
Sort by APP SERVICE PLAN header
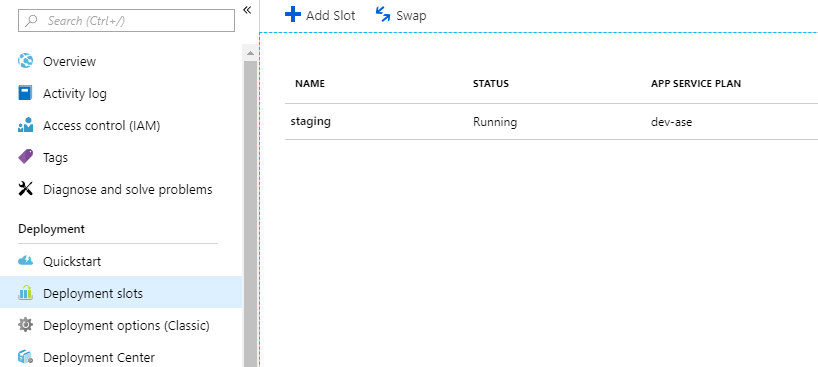tap(696, 84)
